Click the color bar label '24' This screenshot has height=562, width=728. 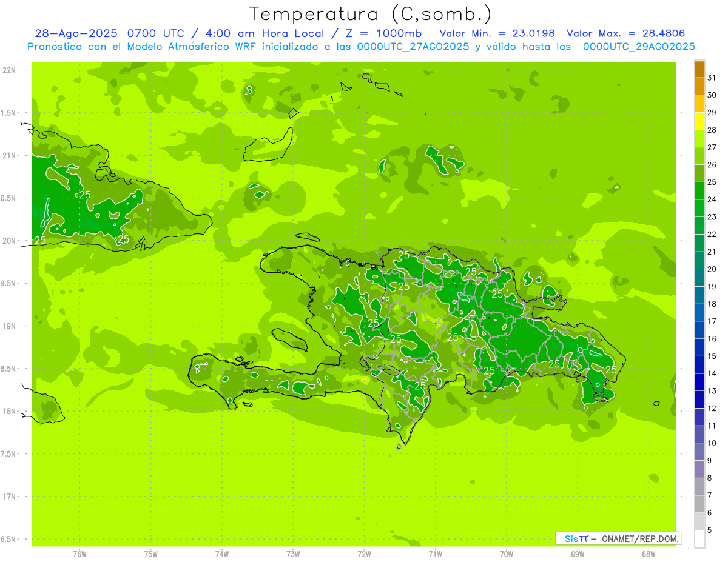click(x=712, y=199)
